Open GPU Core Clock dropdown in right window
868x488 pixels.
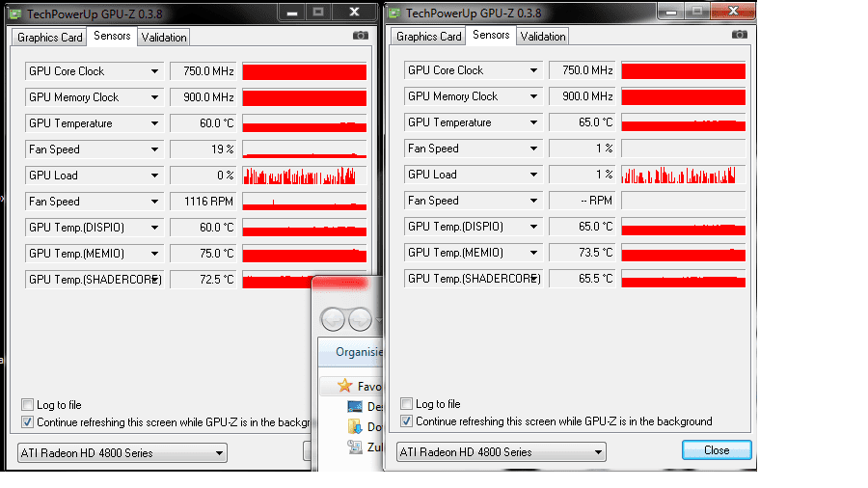(x=533, y=70)
